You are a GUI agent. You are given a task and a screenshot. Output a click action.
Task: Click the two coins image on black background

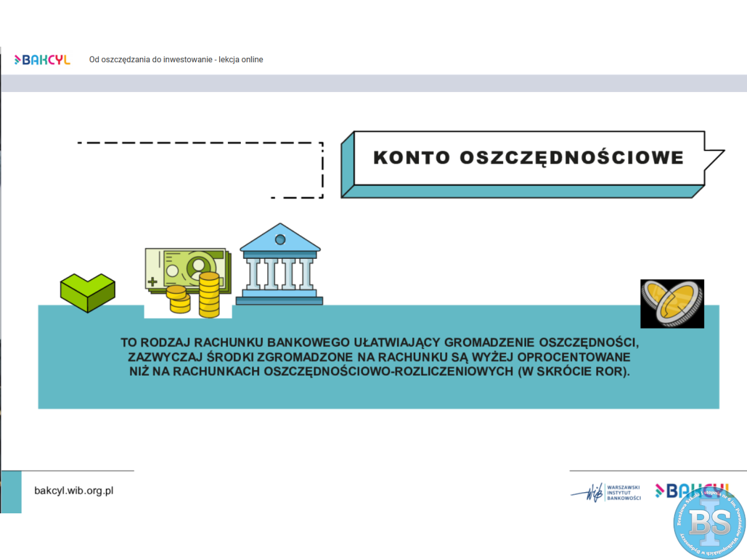[672, 304]
